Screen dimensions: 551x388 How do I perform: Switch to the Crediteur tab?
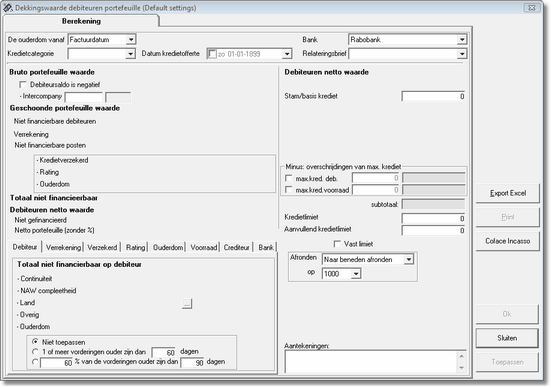pos(236,247)
